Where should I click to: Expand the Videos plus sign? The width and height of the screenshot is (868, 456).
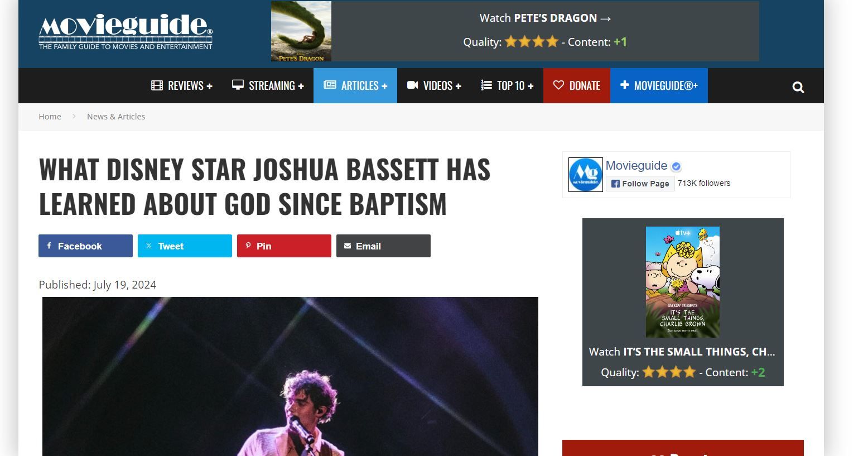coord(458,86)
